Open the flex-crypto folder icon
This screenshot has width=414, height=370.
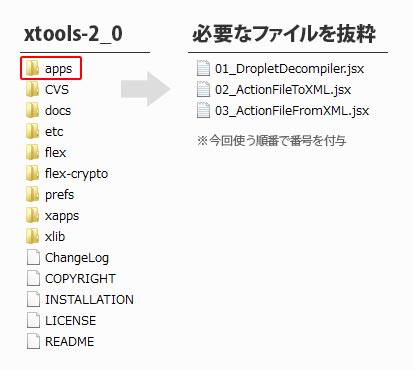[33, 173]
